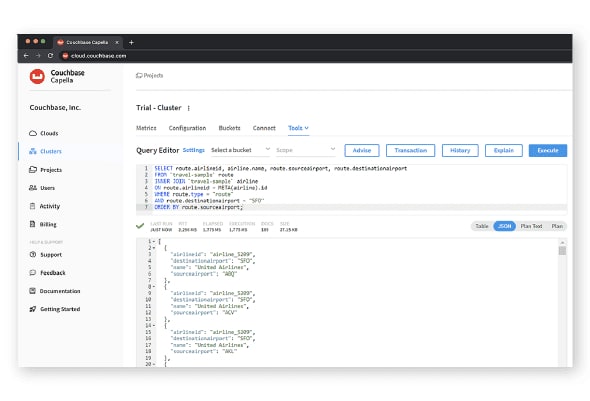Click the Users people icon
Screen dimensions: 590x401
[33, 188]
